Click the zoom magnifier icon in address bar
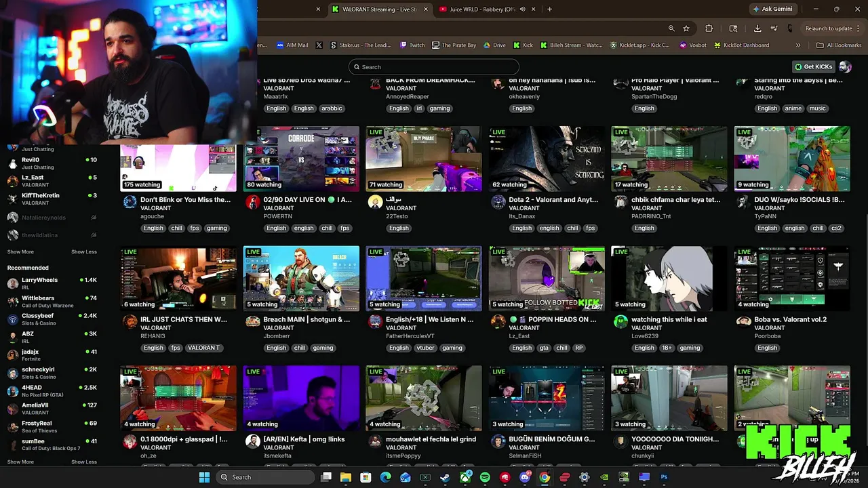The image size is (868, 488). pyautogui.click(x=671, y=28)
